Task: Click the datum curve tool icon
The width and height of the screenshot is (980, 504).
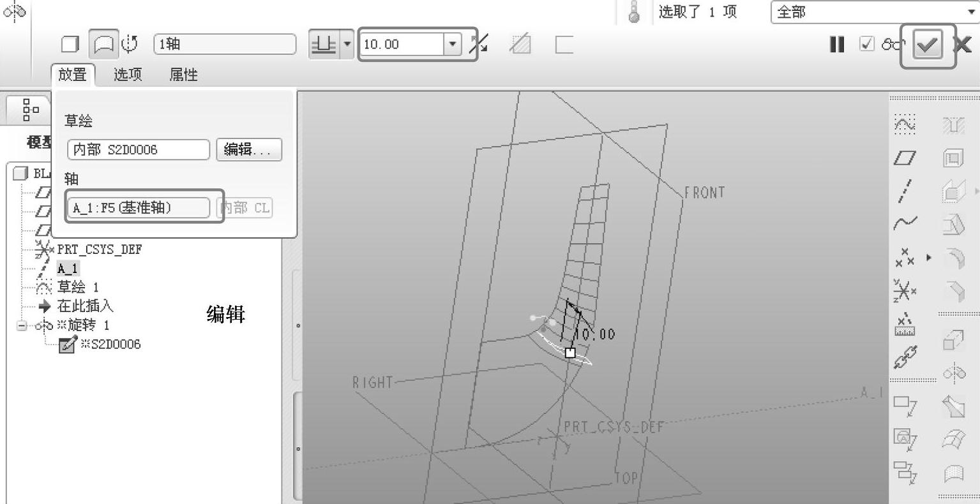Action: click(905, 224)
